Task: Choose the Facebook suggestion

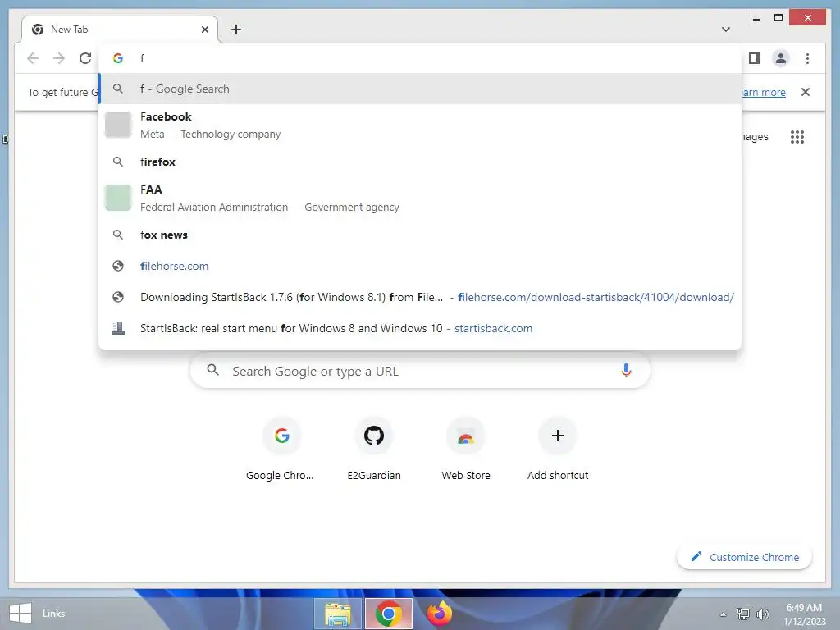Action: point(420,125)
